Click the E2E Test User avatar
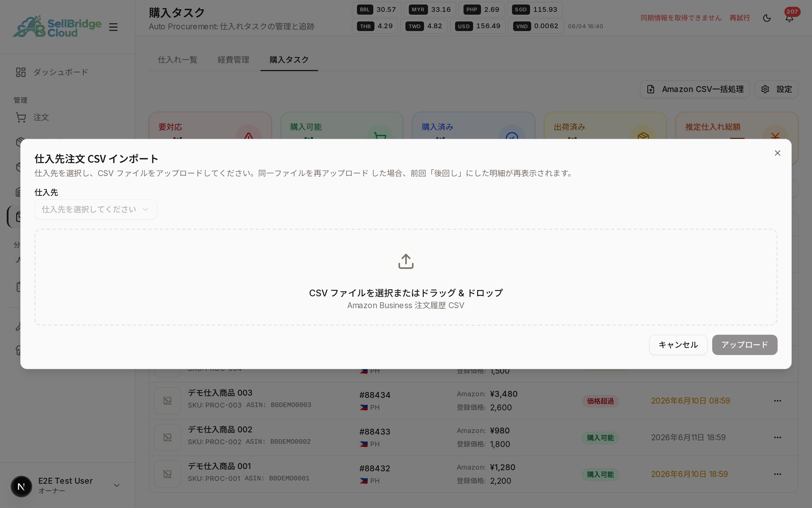The height and width of the screenshot is (508, 812). click(21, 486)
